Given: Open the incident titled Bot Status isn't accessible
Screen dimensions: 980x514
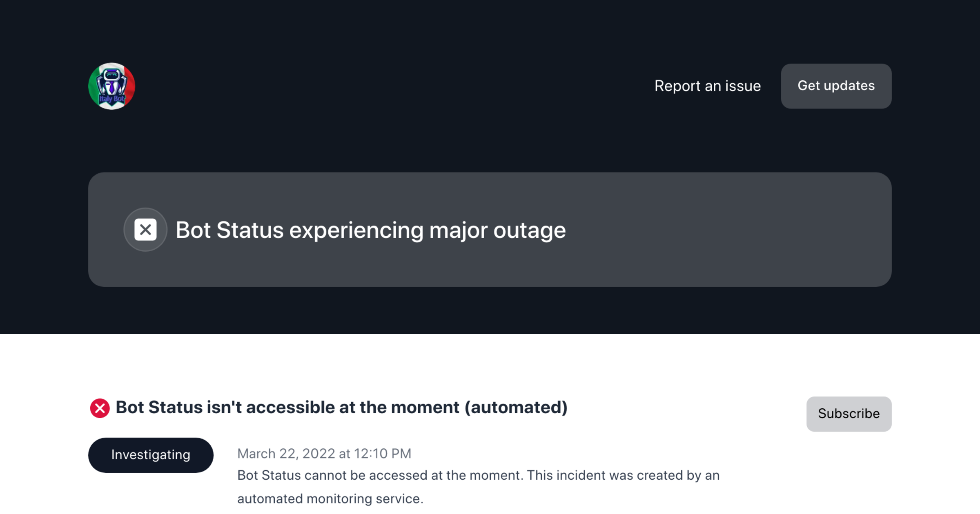Looking at the screenshot, I should pos(341,407).
